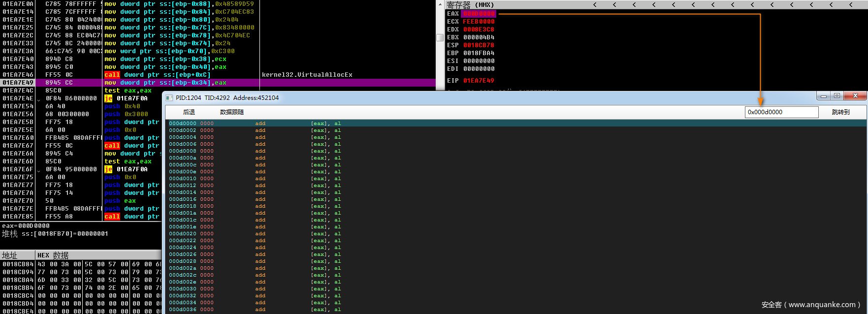868x314 pixels.
Task: Toggle register view via 寄存器 (MMX) header
Action: click(470, 5)
